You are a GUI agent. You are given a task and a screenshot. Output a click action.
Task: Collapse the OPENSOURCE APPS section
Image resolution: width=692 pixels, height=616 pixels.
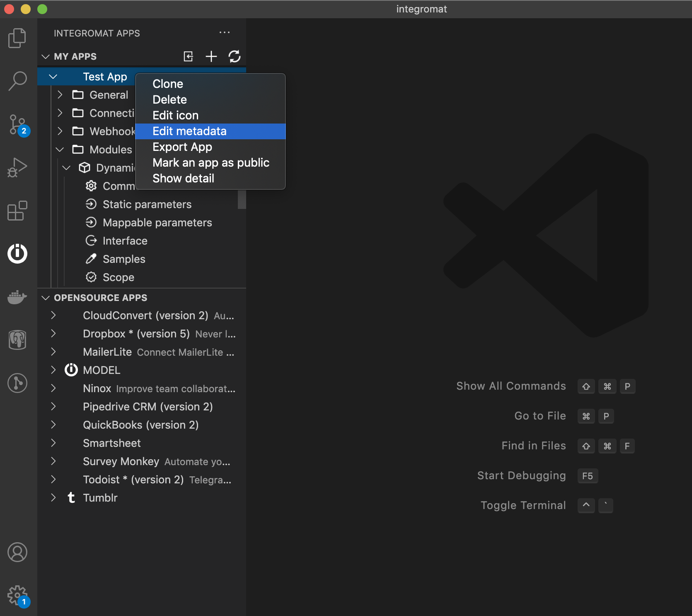tap(46, 298)
